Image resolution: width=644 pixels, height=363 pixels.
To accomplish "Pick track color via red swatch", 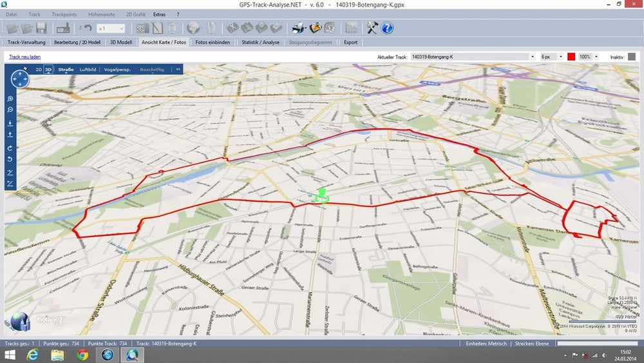I will coord(571,57).
